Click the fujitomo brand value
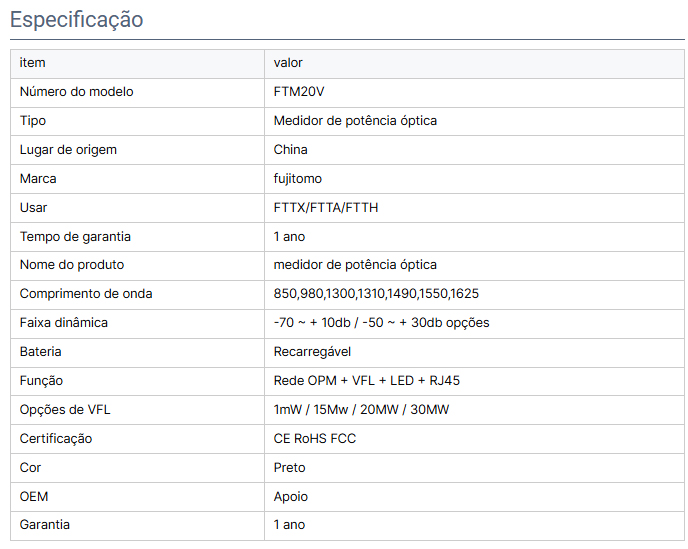688x549 pixels. click(x=298, y=179)
